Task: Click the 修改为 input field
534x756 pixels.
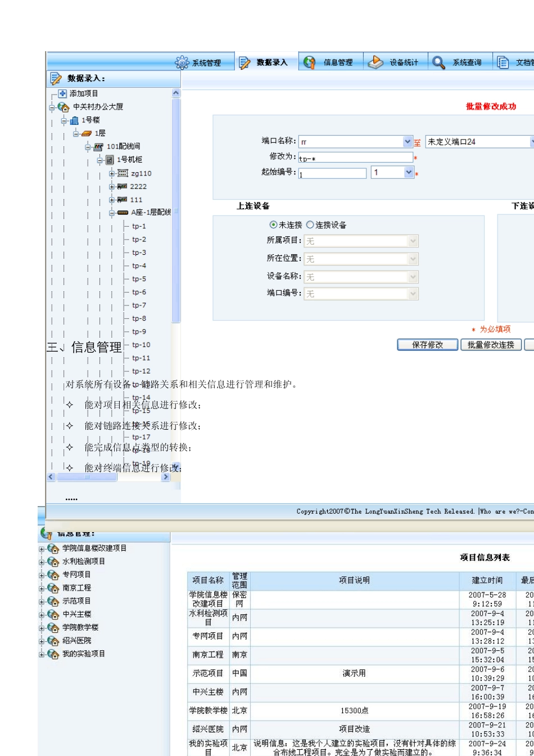Action: 356,157
